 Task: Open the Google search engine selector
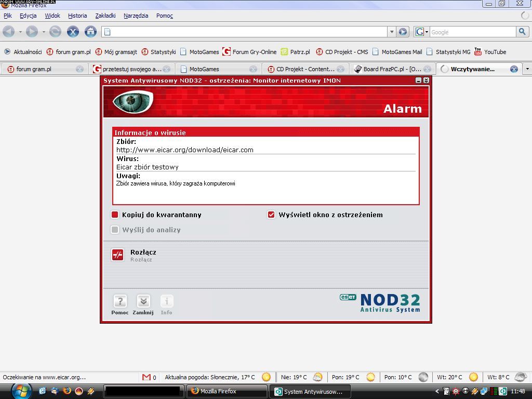click(x=422, y=32)
